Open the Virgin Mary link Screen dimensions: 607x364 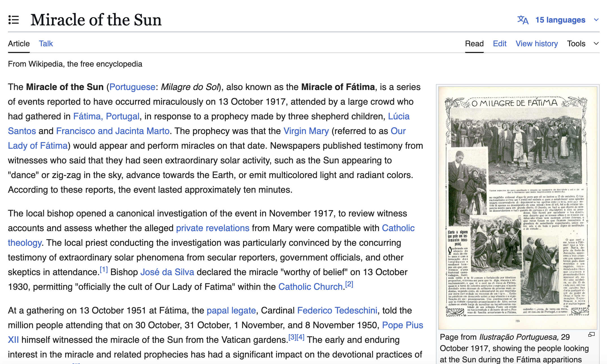306,131
